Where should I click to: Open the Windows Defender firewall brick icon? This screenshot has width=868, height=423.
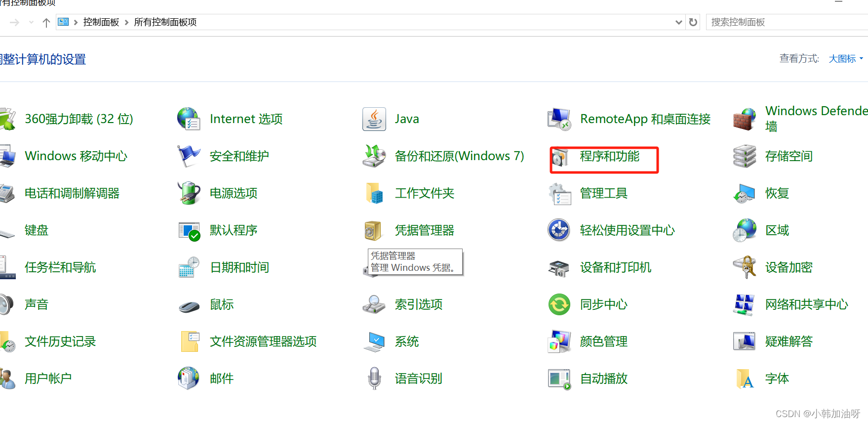[x=745, y=119]
